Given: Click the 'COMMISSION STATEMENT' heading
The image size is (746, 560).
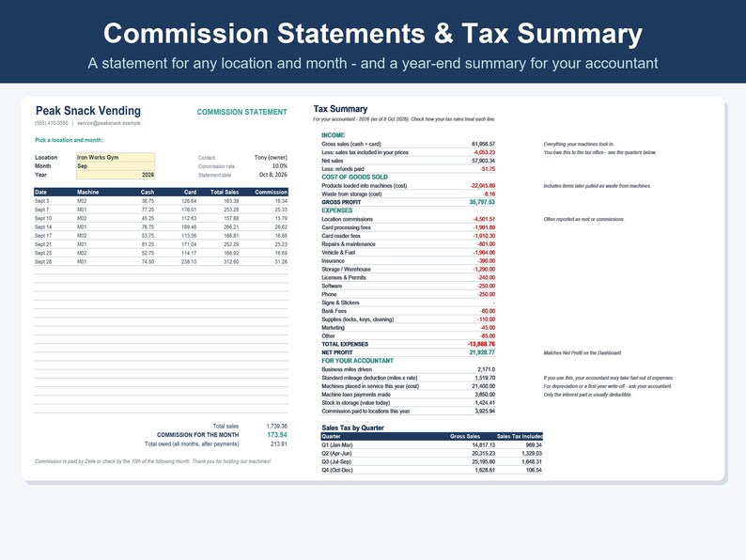Looking at the screenshot, I should point(241,112).
